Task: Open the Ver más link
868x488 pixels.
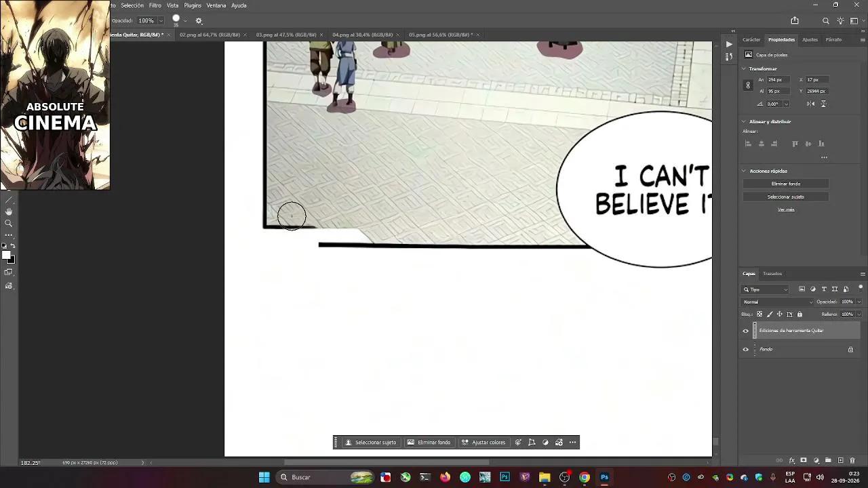Action: pyautogui.click(x=786, y=209)
